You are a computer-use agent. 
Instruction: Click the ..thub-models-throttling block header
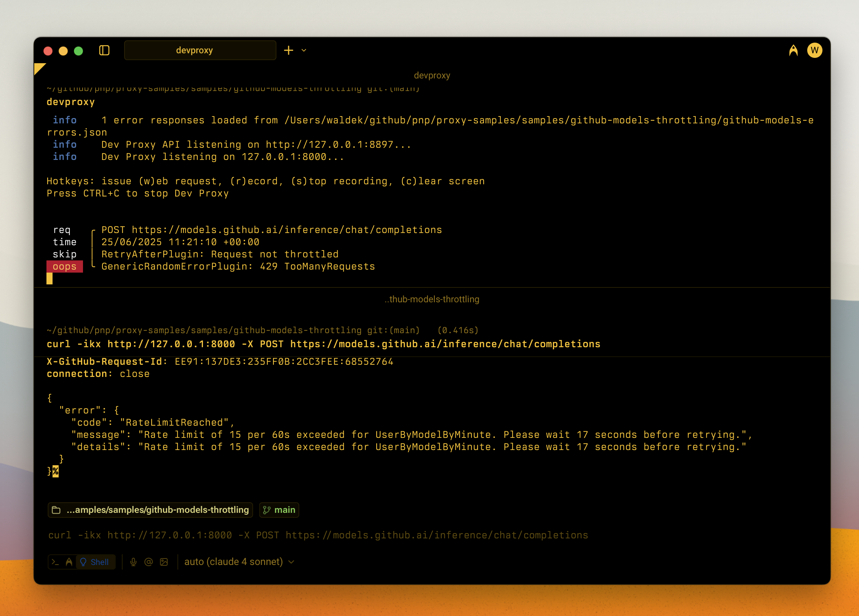tap(432, 299)
